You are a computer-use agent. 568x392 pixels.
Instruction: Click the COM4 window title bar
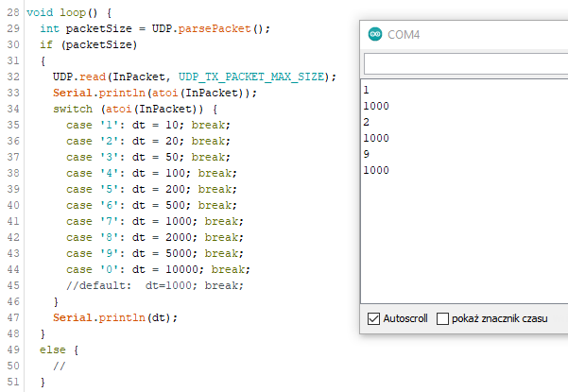tap(464, 35)
